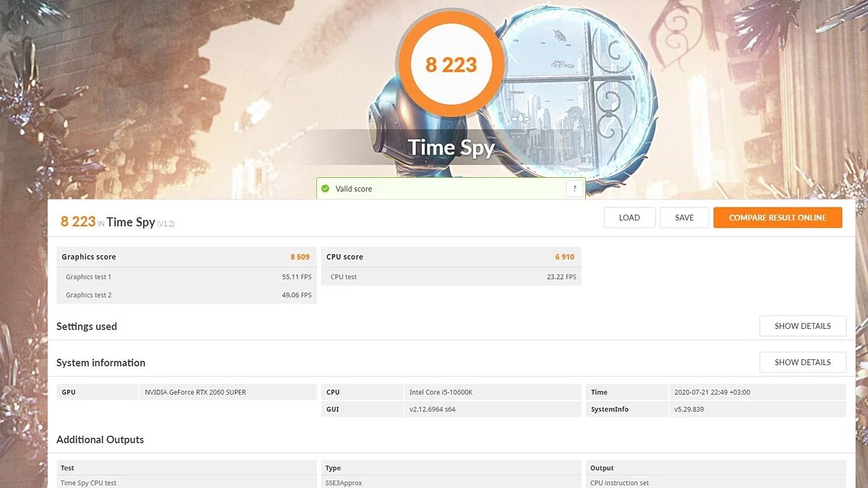Click COMPARE RESULT ONLINE button
The height and width of the screenshot is (488, 868).
(778, 218)
